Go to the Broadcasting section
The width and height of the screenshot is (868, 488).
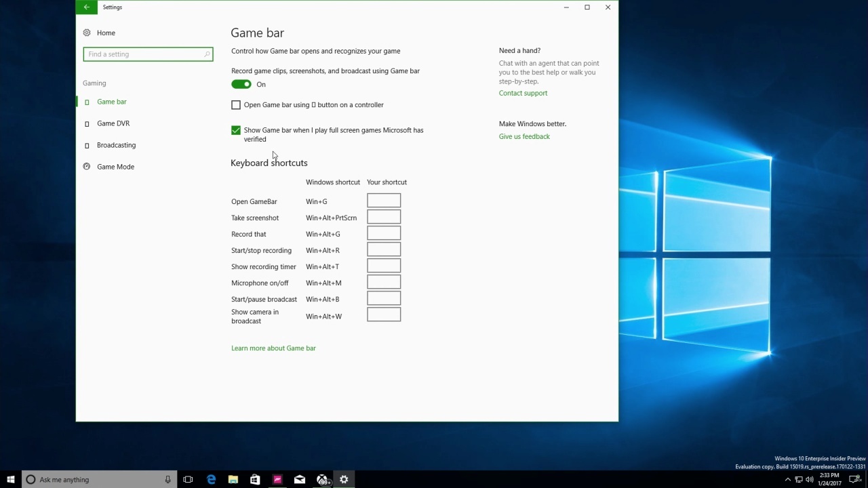click(116, 144)
